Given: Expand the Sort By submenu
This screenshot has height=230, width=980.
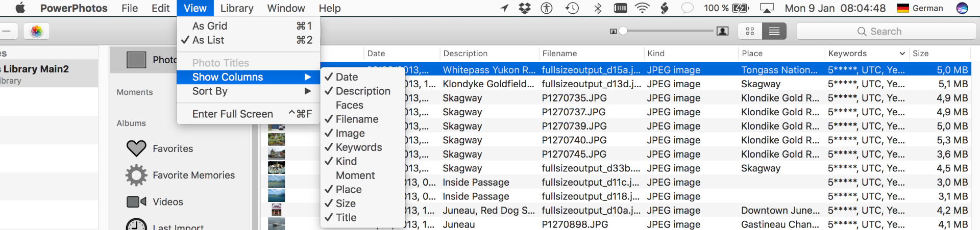Looking at the screenshot, I should tap(248, 91).
